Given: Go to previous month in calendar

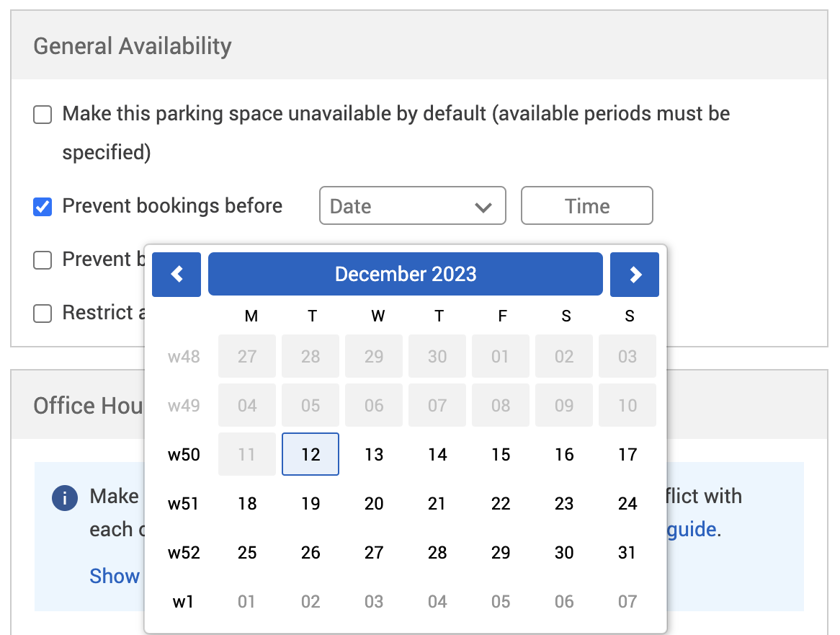Looking at the screenshot, I should [177, 275].
